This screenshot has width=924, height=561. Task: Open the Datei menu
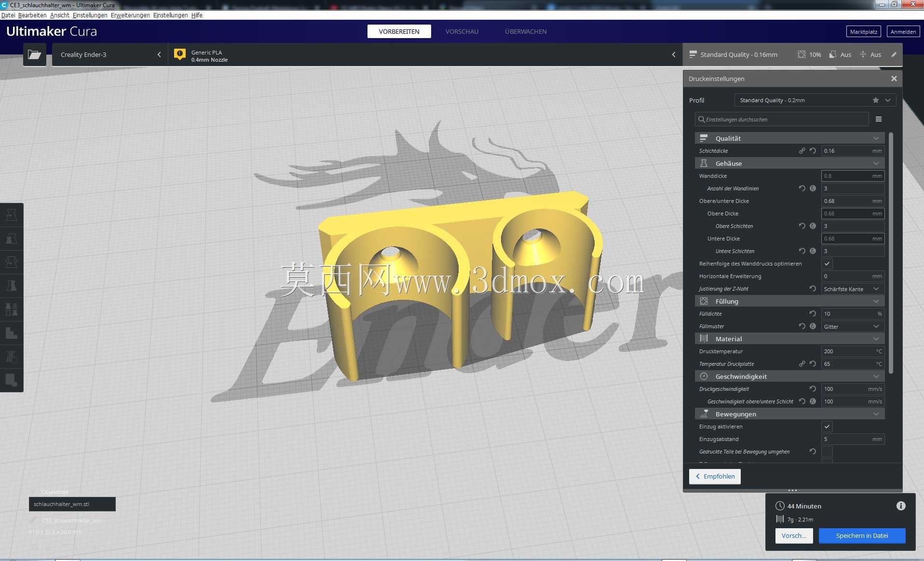[8, 15]
